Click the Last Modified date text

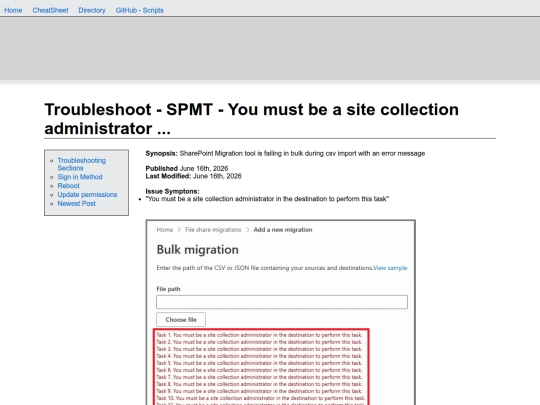(193, 176)
